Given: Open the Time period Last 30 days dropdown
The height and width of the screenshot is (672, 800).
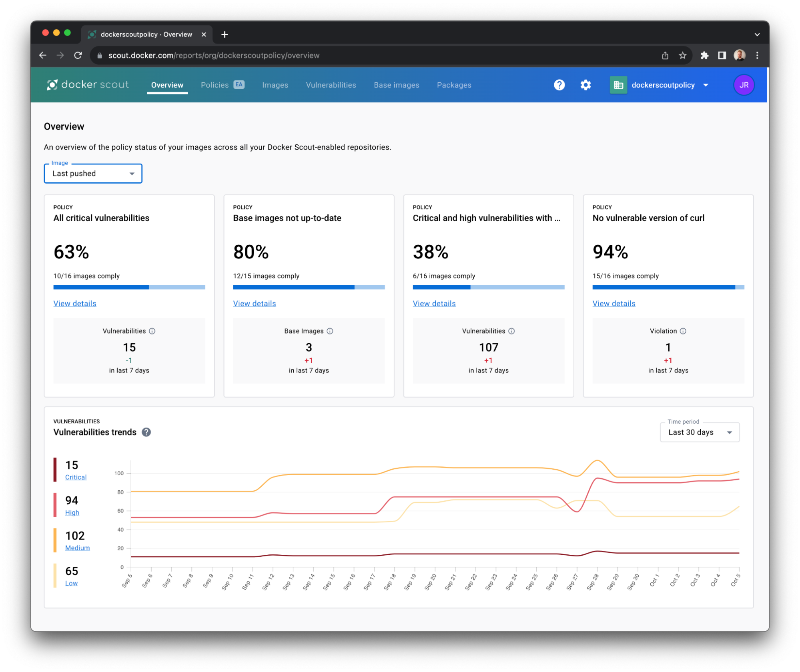Looking at the screenshot, I should pyautogui.click(x=699, y=432).
